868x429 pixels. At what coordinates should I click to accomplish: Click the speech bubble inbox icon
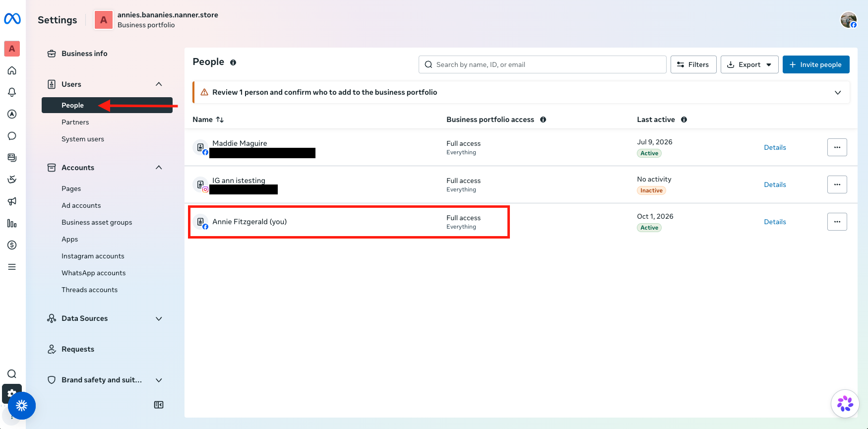coord(12,136)
